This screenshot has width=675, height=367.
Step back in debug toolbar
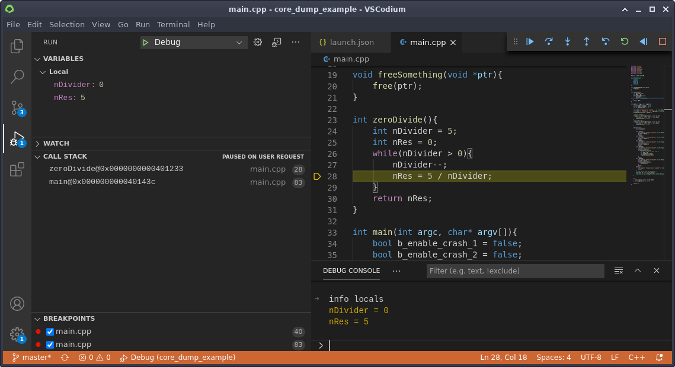click(606, 42)
